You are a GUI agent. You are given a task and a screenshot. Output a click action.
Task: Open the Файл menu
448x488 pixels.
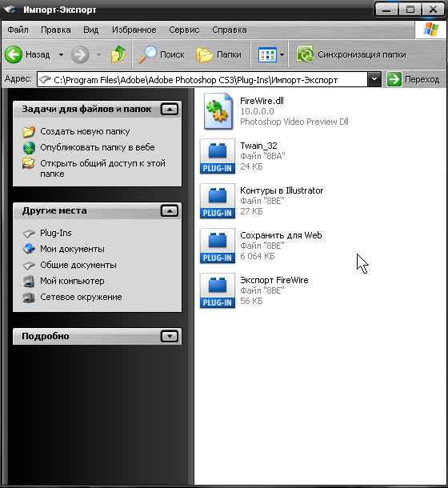click(x=18, y=30)
